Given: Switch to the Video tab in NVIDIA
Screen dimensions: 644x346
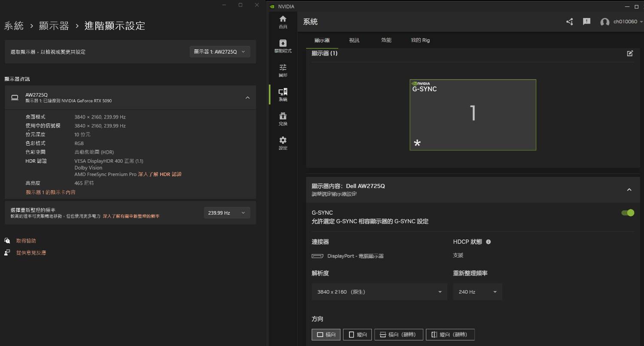Looking at the screenshot, I should [x=354, y=40].
